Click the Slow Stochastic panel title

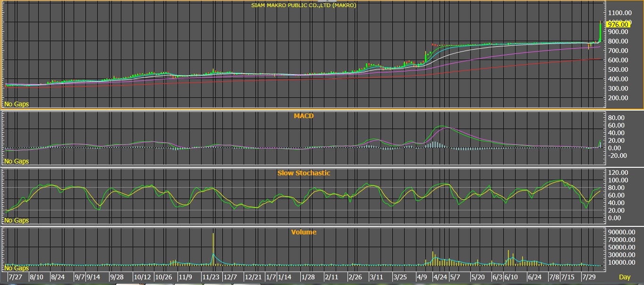point(304,173)
